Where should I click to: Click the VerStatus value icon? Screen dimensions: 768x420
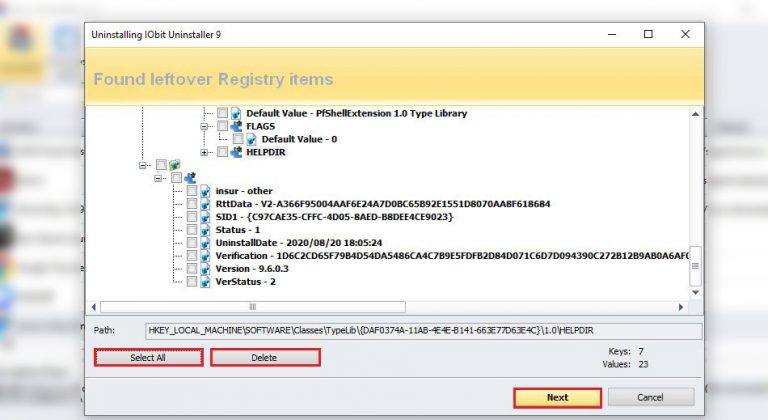(x=207, y=282)
